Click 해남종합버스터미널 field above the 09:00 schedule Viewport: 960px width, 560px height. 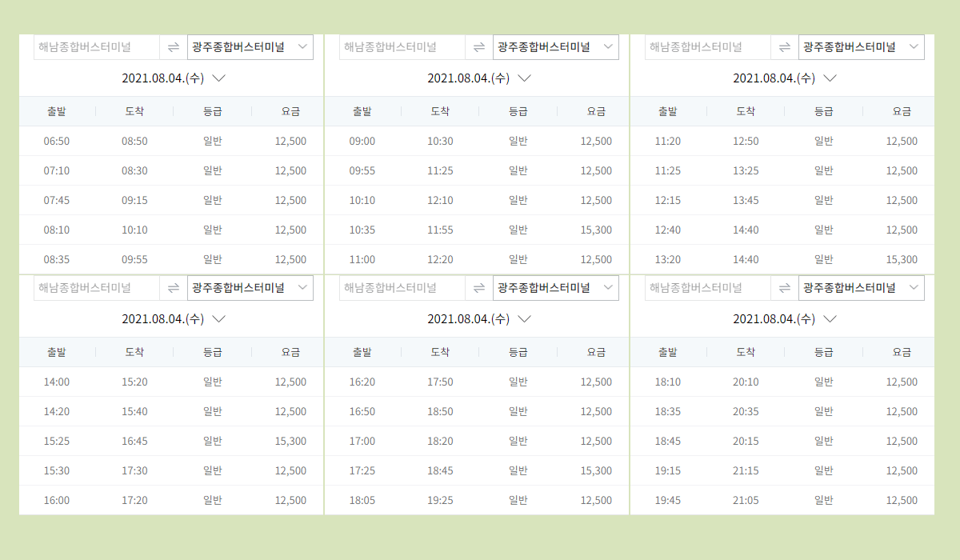[402, 47]
